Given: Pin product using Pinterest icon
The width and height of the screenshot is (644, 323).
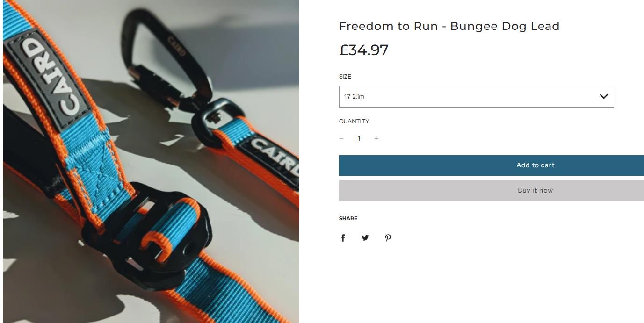Looking at the screenshot, I should pos(388,238).
